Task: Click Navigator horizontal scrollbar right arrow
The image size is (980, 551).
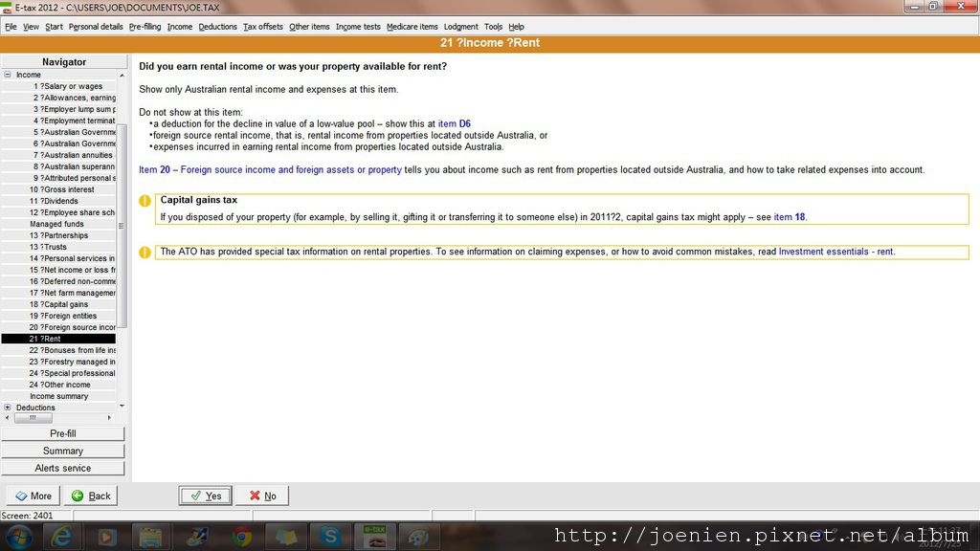Action: [109, 418]
